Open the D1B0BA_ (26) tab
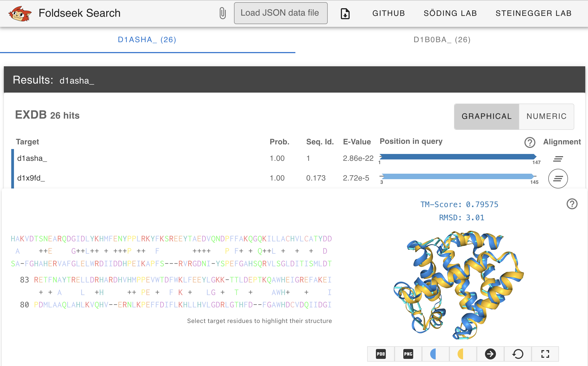This screenshot has width=588, height=366. click(442, 40)
